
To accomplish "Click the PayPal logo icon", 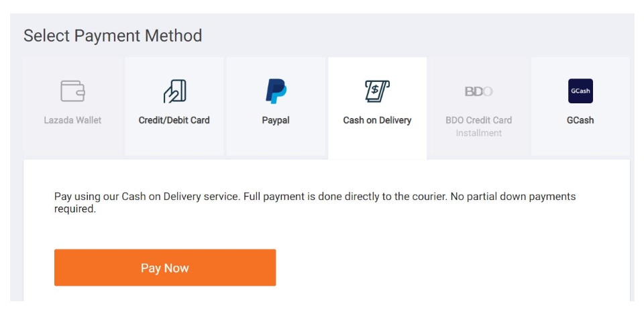I will coord(276,91).
